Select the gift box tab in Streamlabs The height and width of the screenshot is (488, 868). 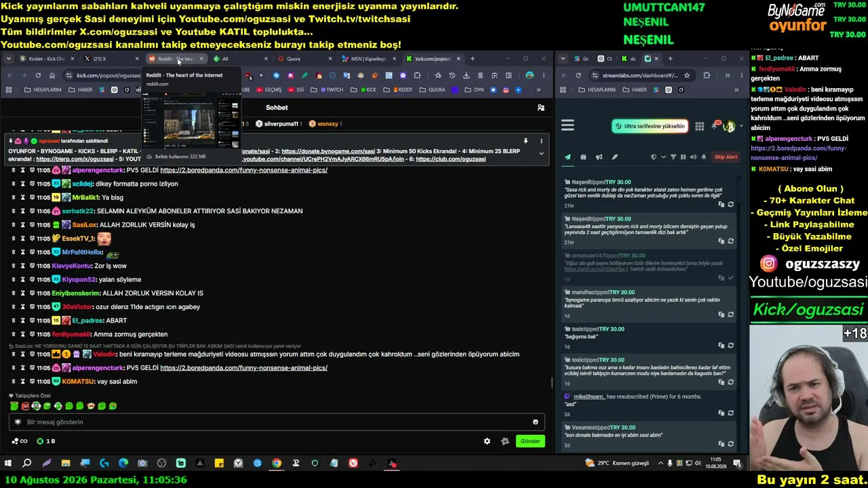[583, 157]
